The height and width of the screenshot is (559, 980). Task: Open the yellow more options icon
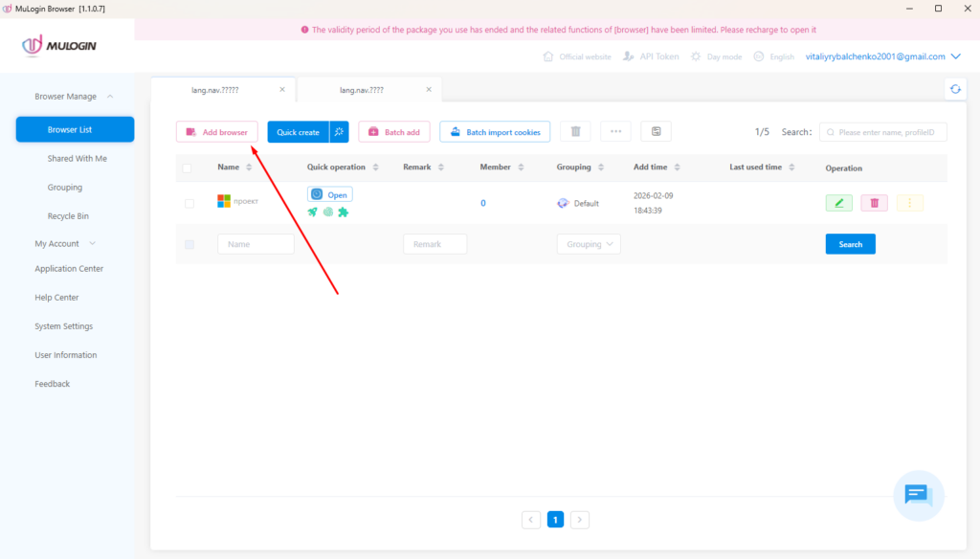910,203
